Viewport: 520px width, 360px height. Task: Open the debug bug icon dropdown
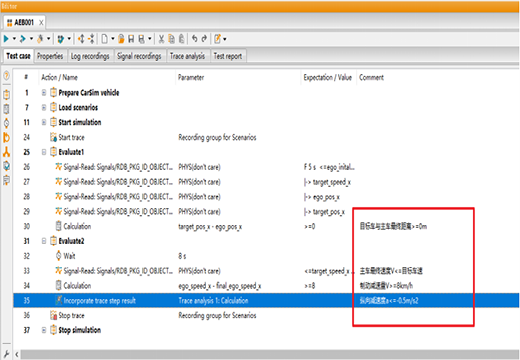49,39
